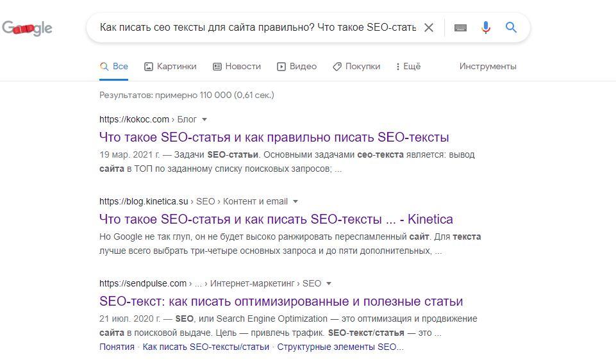Expand dropdown arrow beside Контент и email
Screen dimensions: 616x364
(296, 201)
